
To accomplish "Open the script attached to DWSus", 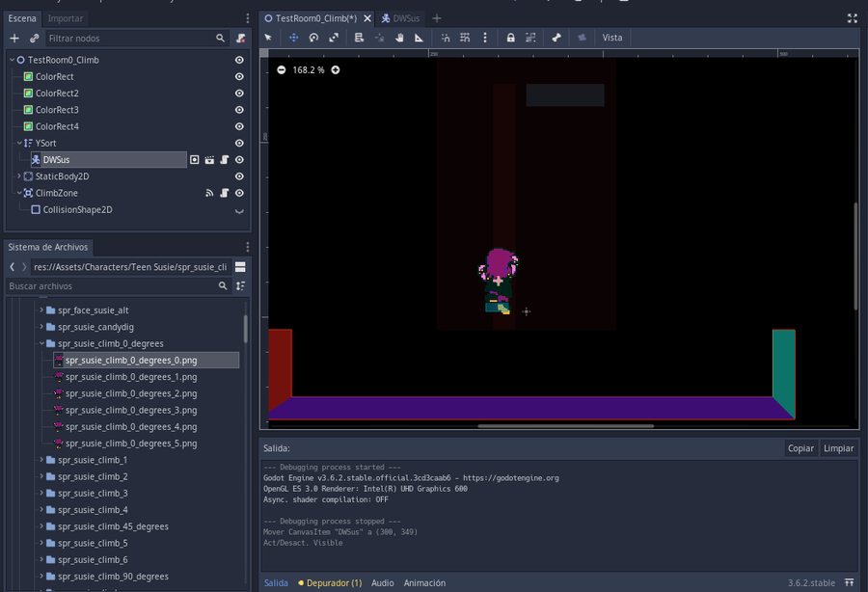I will [x=224, y=159].
